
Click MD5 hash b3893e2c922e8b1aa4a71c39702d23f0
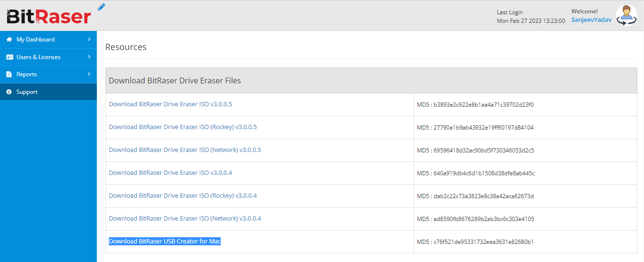[x=484, y=105]
